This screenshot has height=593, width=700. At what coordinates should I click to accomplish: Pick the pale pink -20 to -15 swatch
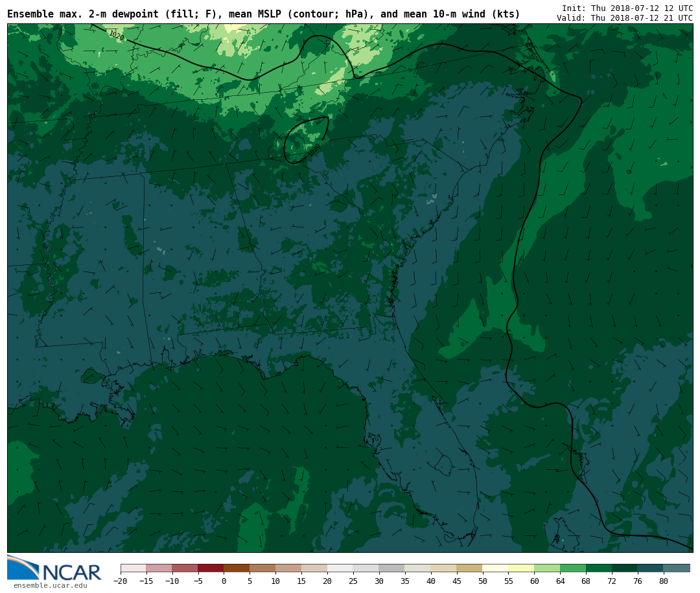(x=133, y=568)
